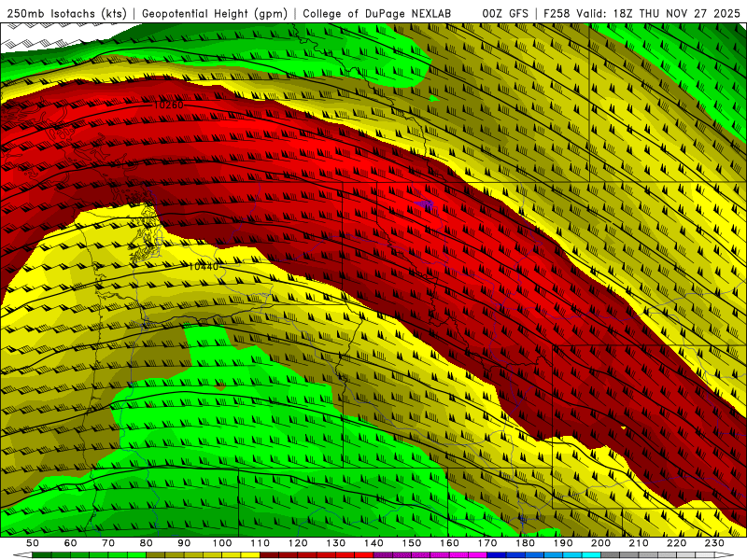This screenshot has width=747, height=560.
Task: Click the 140 value on the color scale
Action: pos(373,543)
